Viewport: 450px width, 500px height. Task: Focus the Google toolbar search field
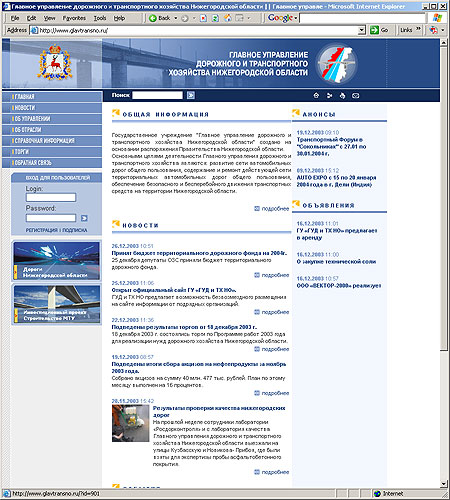click(x=362, y=18)
